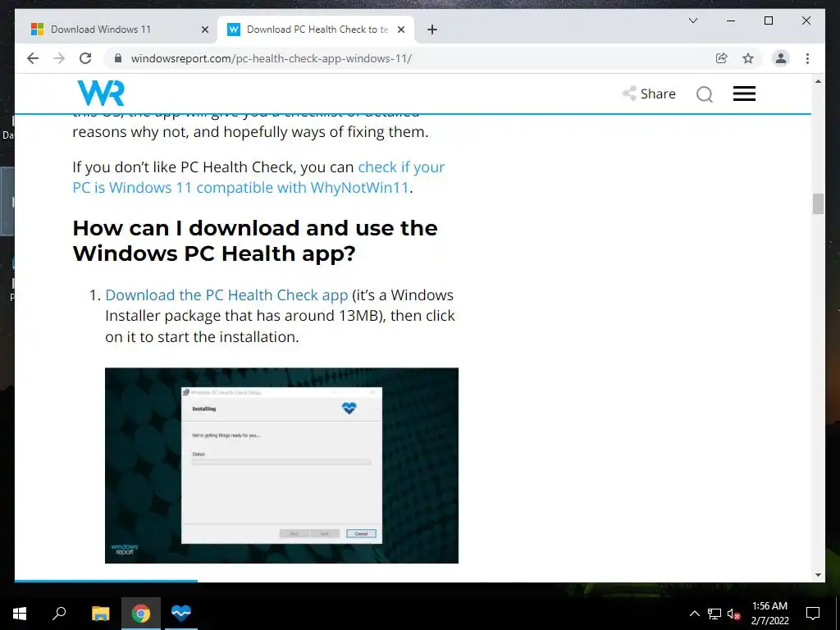
Task: Click the page vertical scrollbar thumb
Action: [818, 204]
